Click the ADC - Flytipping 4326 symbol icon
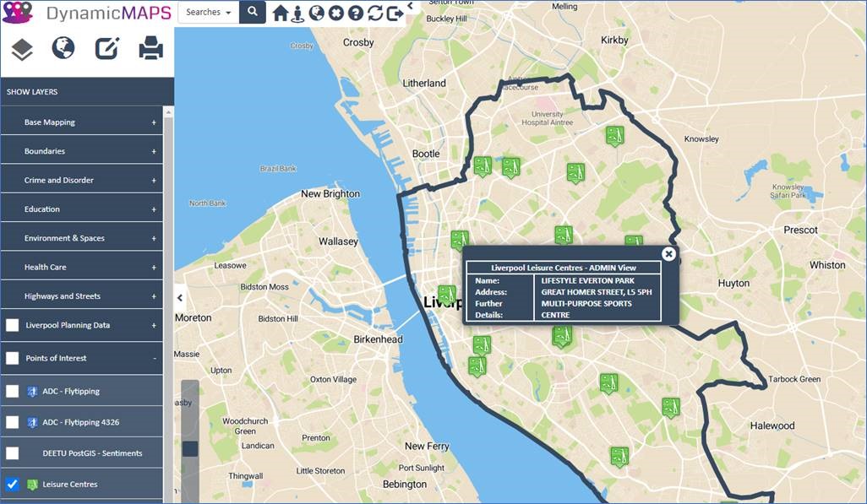 pyautogui.click(x=32, y=422)
